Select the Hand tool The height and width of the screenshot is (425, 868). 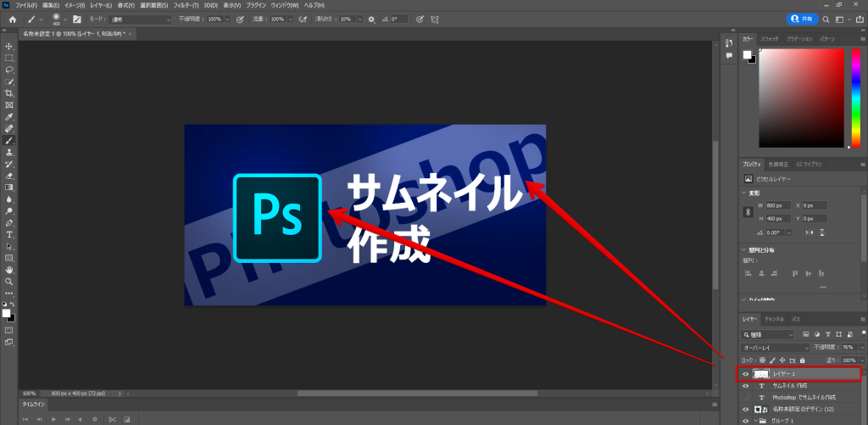(8, 270)
